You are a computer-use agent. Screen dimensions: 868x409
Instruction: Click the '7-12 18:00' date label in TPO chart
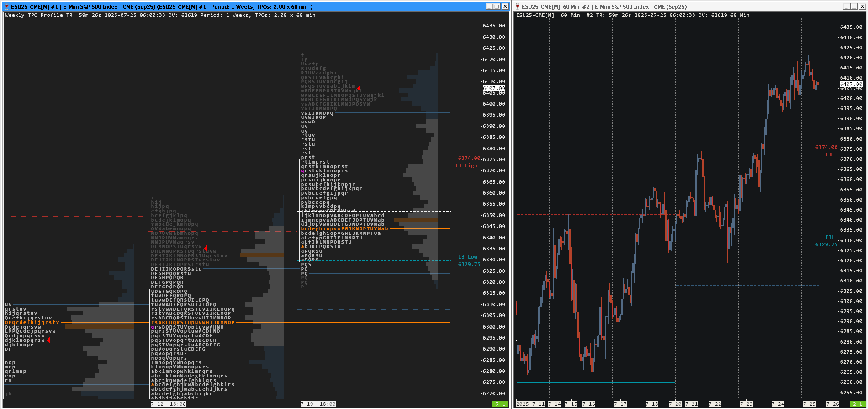(168, 404)
